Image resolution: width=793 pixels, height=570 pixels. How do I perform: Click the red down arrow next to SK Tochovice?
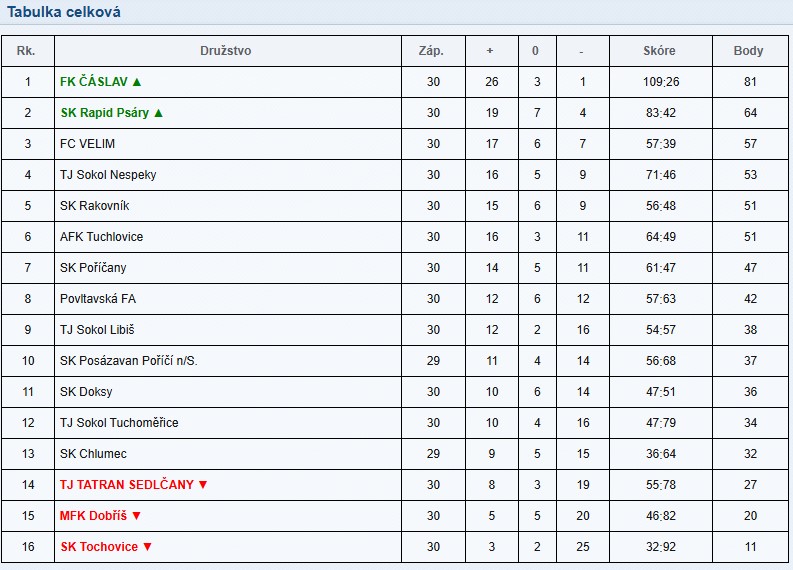point(147,547)
